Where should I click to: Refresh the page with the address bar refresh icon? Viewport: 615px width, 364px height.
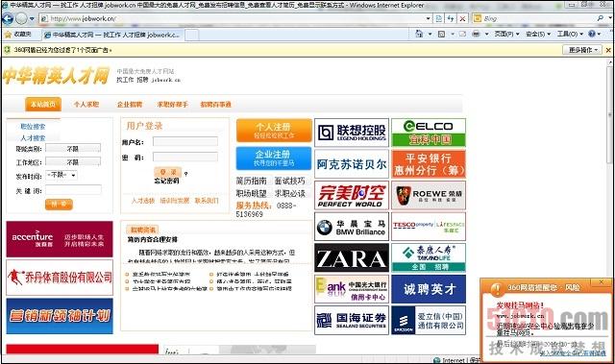point(451,18)
